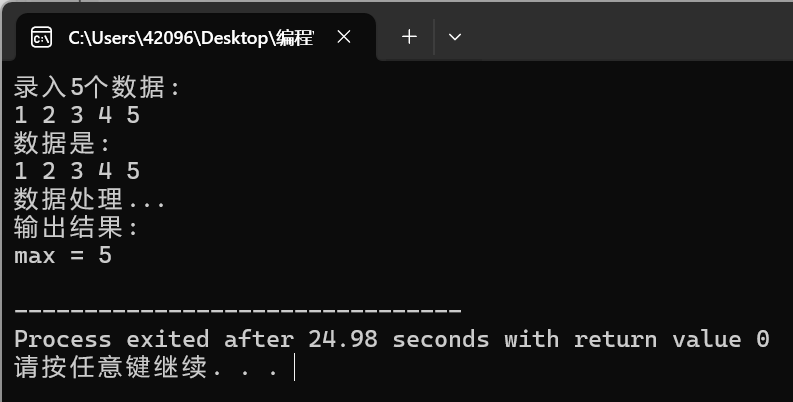Click the dashed separator line
Screen dimensions: 793x402
pyautogui.click(x=238, y=311)
